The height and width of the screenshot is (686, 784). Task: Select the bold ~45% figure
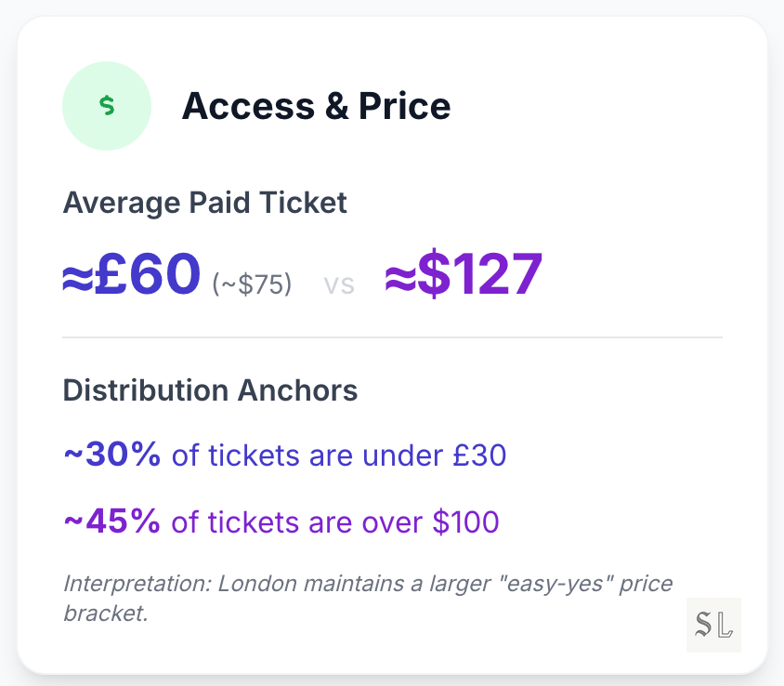tap(111, 521)
